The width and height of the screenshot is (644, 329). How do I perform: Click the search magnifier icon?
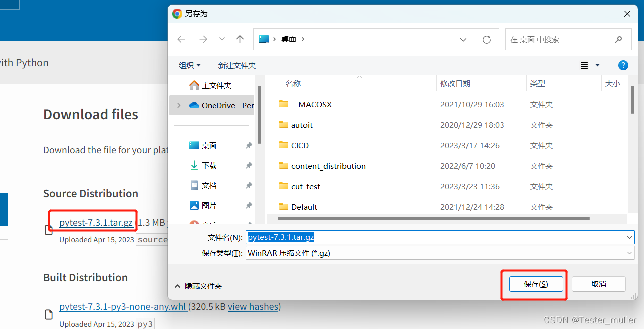click(x=619, y=39)
